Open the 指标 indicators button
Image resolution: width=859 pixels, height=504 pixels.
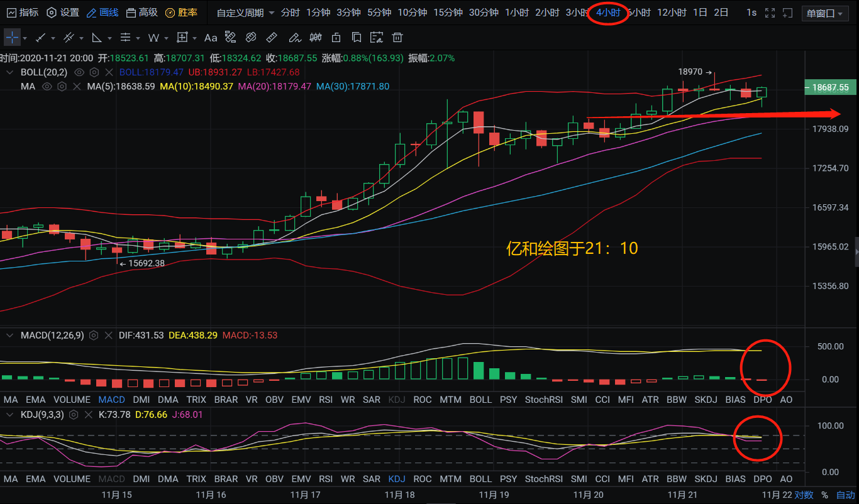tap(22, 13)
